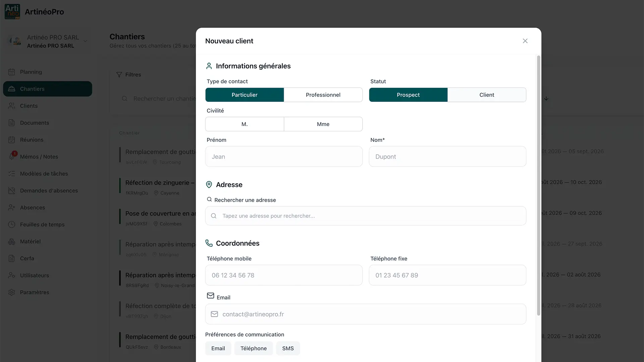This screenshot has width=644, height=362.
Task: Click the location pin next to Cayenne
Action: tap(156, 193)
